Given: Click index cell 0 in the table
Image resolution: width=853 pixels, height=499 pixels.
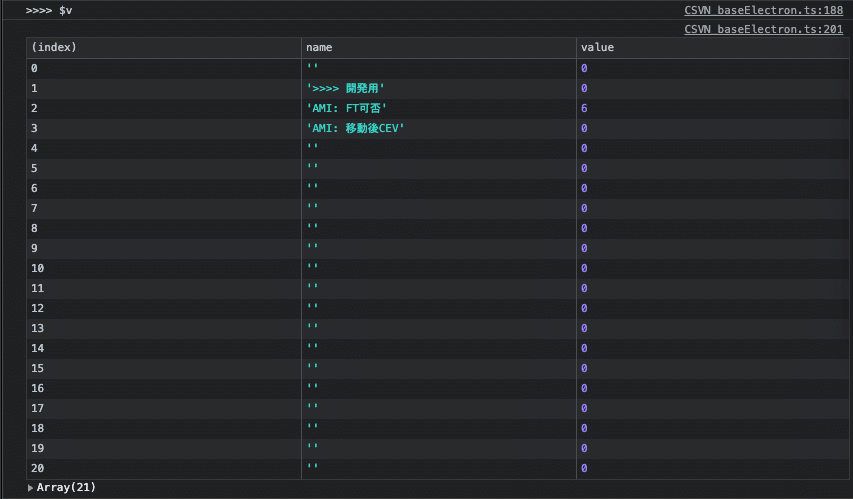Looking at the screenshot, I should [x=164, y=68].
